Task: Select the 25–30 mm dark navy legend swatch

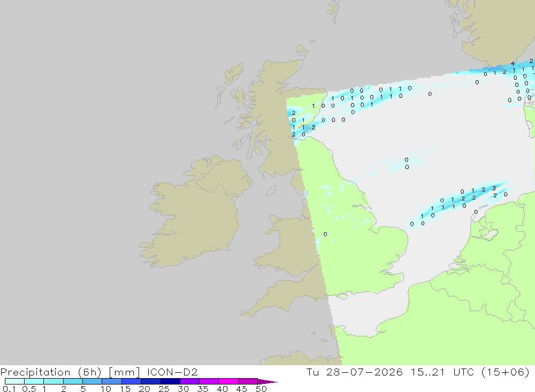Action: tap(170, 381)
